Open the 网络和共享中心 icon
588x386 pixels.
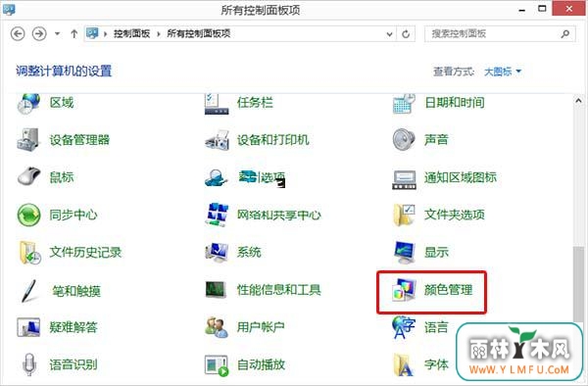point(218,215)
